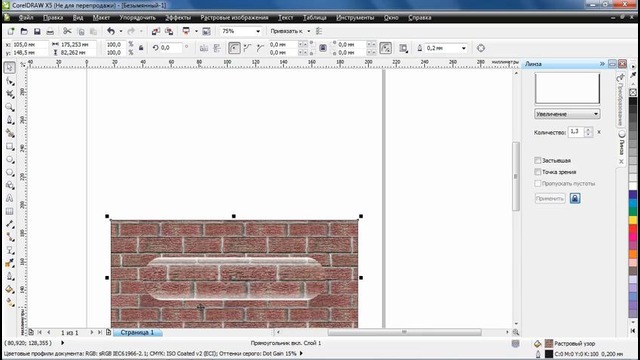Viewport: 640px width, 360px height.
Task: Expand the color profiles info arrow
Action: 301,353
